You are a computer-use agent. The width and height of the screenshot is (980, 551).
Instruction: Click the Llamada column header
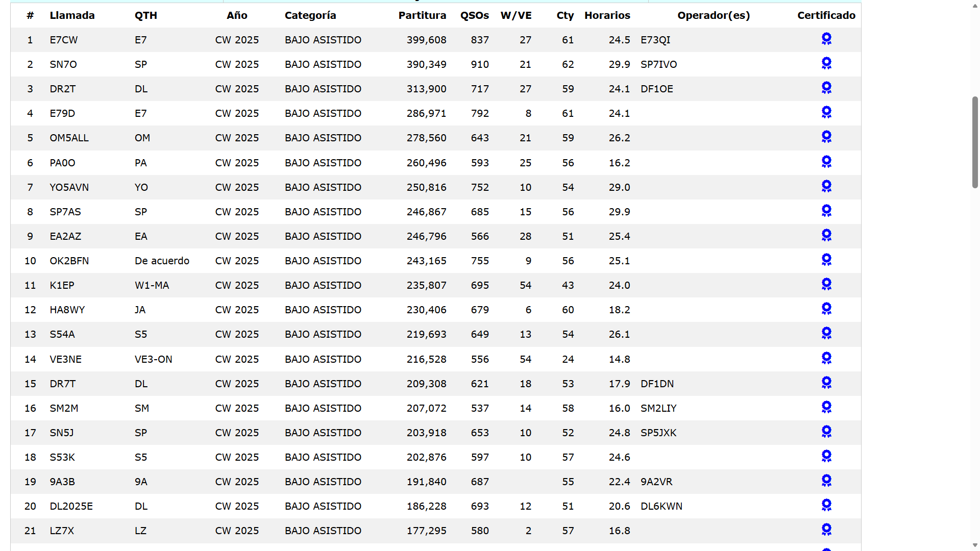[72, 15]
